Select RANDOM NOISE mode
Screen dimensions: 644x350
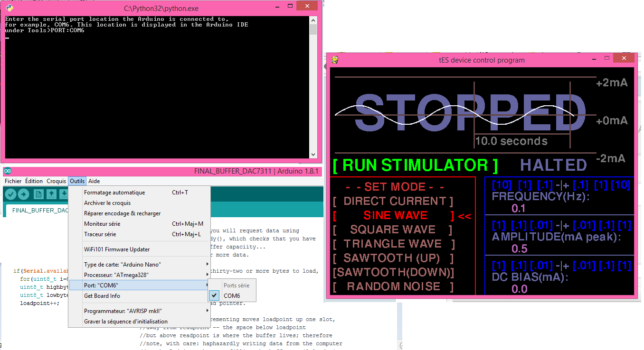pyautogui.click(x=394, y=286)
